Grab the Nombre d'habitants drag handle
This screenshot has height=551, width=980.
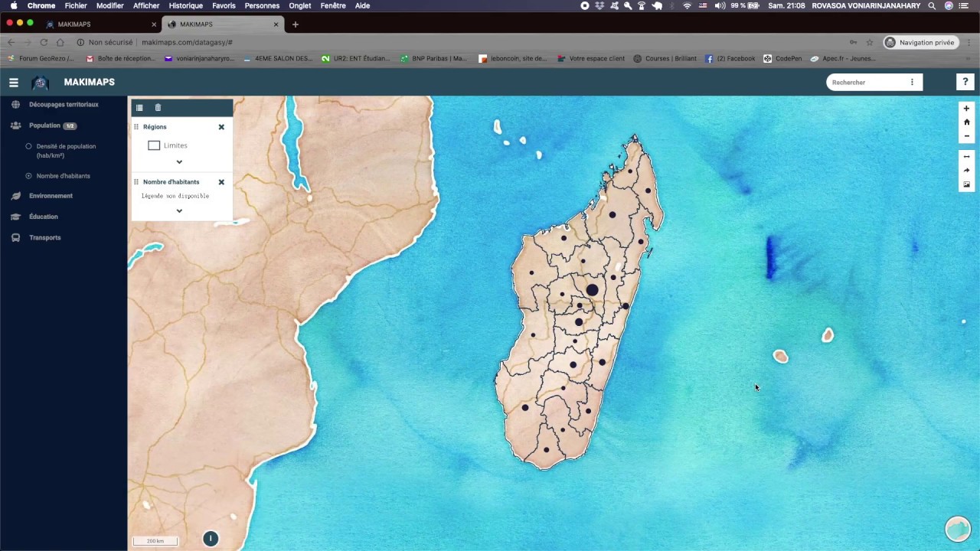coord(136,182)
